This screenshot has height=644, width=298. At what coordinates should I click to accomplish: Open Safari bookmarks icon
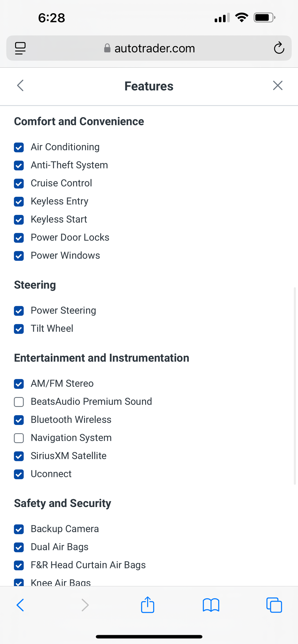point(211,605)
